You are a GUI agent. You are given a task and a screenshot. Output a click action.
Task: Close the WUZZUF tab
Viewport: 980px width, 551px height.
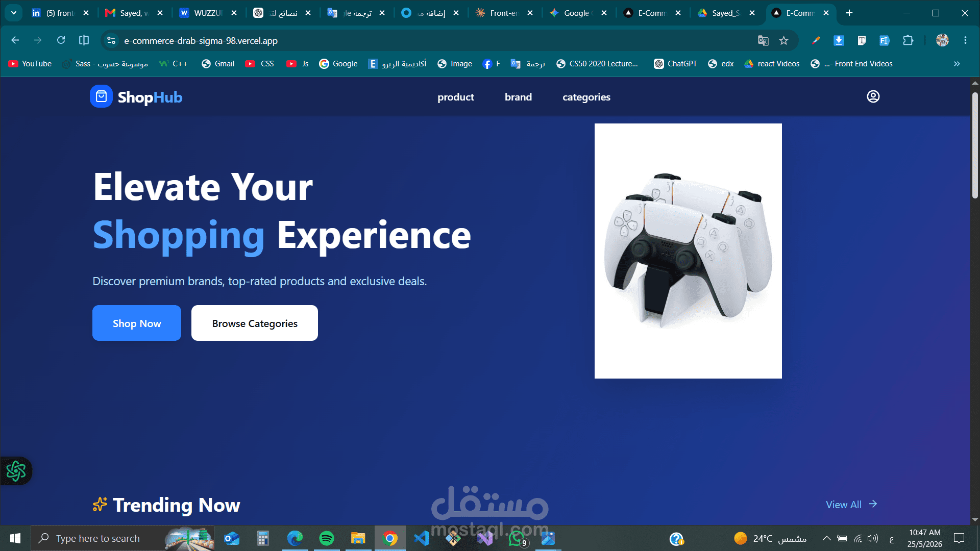click(234, 13)
